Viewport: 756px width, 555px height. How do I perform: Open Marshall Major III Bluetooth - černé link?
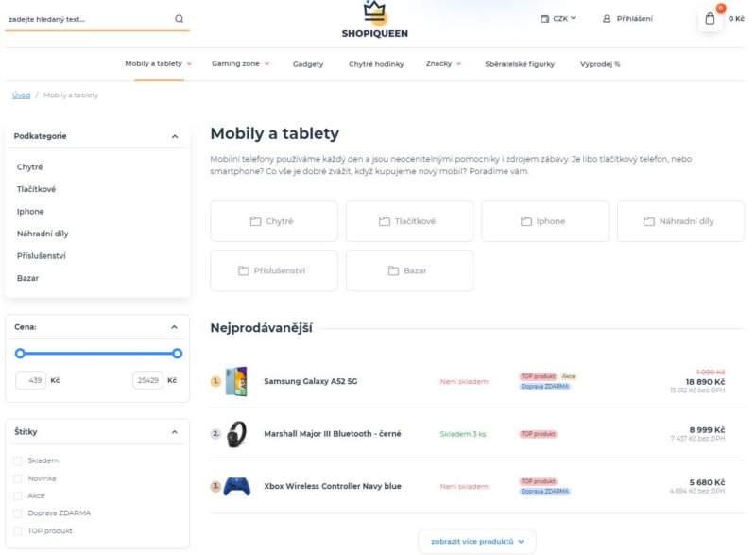(x=333, y=434)
